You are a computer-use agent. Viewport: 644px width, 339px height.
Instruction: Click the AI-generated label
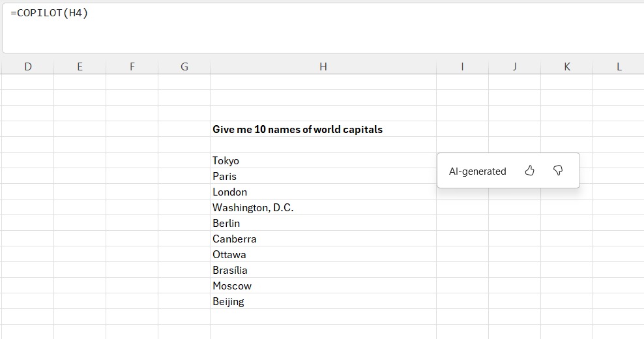(477, 171)
